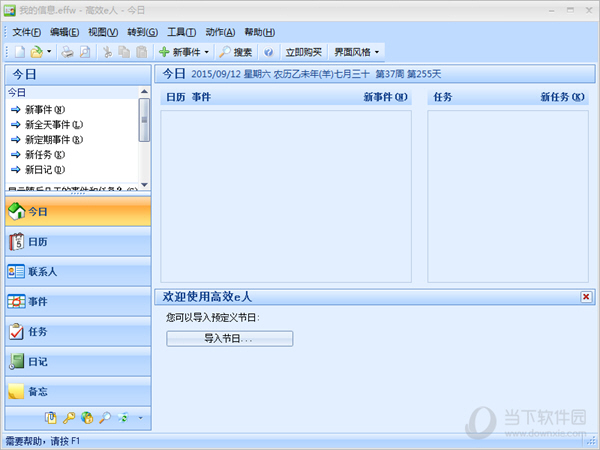Open the 工具(T) menu
600x450 pixels.
(181, 32)
